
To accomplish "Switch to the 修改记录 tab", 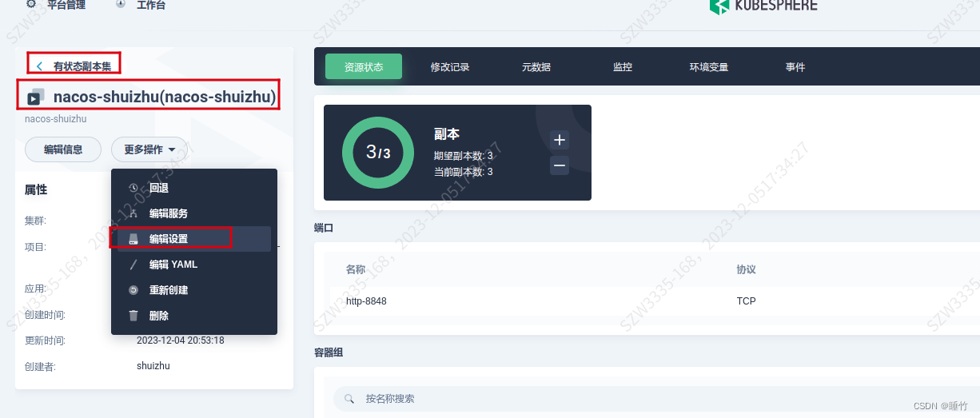I will pyautogui.click(x=450, y=67).
